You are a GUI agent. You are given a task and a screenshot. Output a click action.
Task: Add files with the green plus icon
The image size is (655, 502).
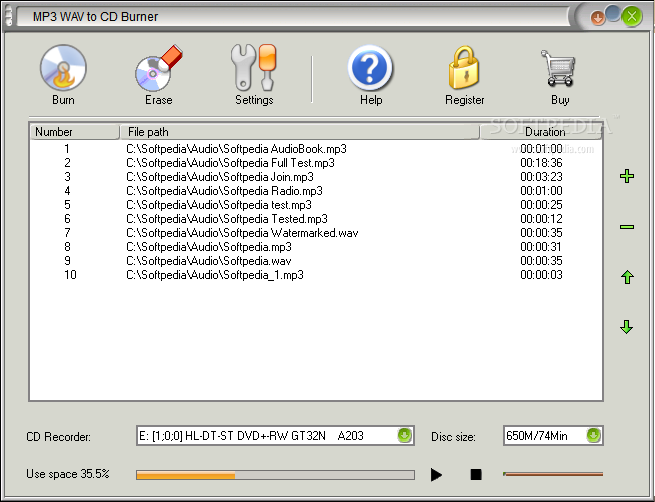pos(627,176)
